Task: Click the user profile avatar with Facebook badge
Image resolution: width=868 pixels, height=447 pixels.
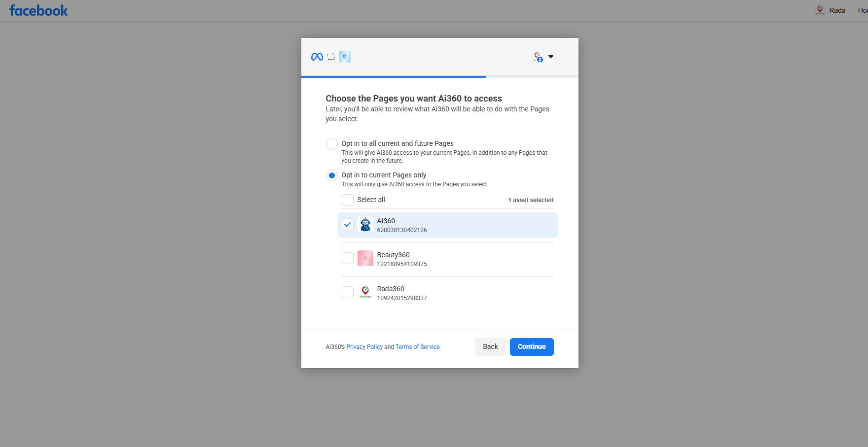Action: [537, 57]
